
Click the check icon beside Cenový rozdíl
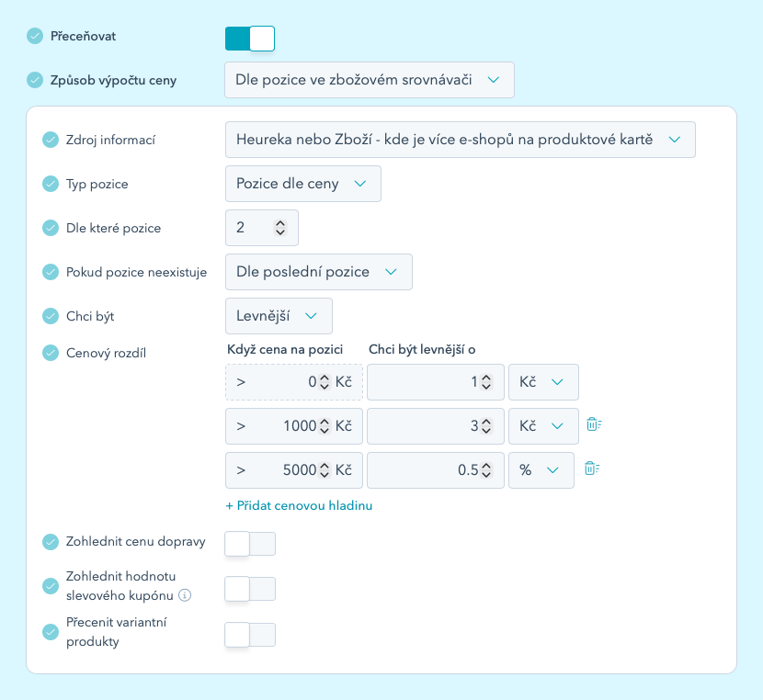coord(51,353)
